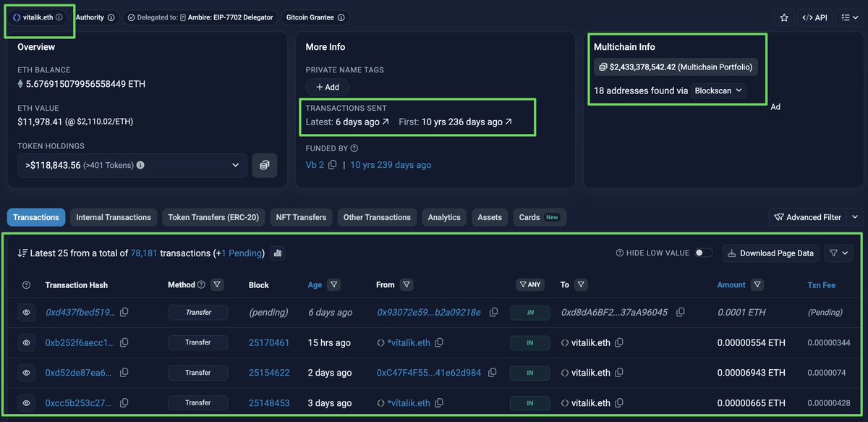Open the Other Transactions tab
The height and width of the screenshot is (422, 868).
click(x=377, y=217)
